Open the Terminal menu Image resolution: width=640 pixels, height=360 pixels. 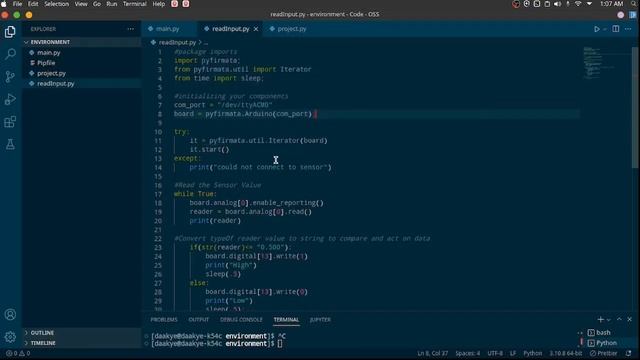[x=135, y=4]
